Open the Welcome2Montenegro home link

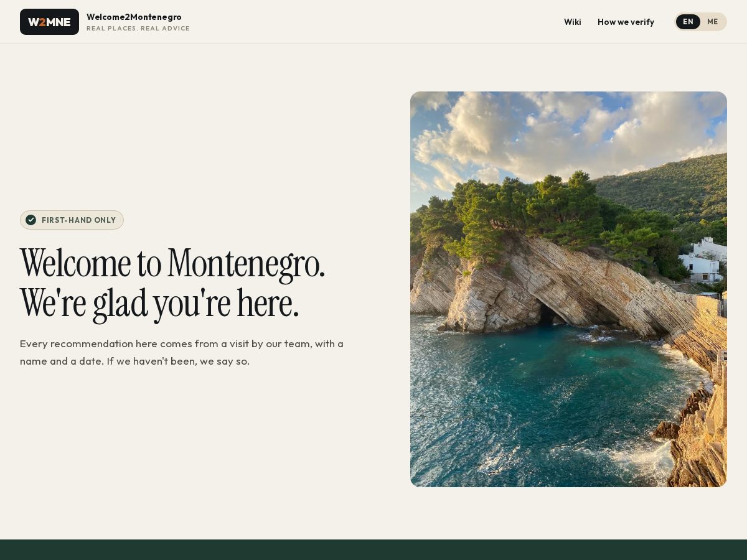(x=134, y=17)
